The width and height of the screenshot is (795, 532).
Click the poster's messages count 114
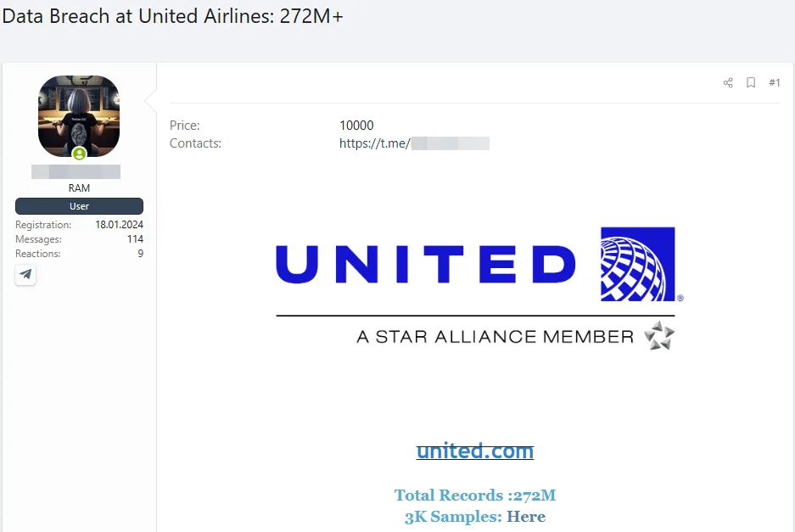[x=134, y=239]
